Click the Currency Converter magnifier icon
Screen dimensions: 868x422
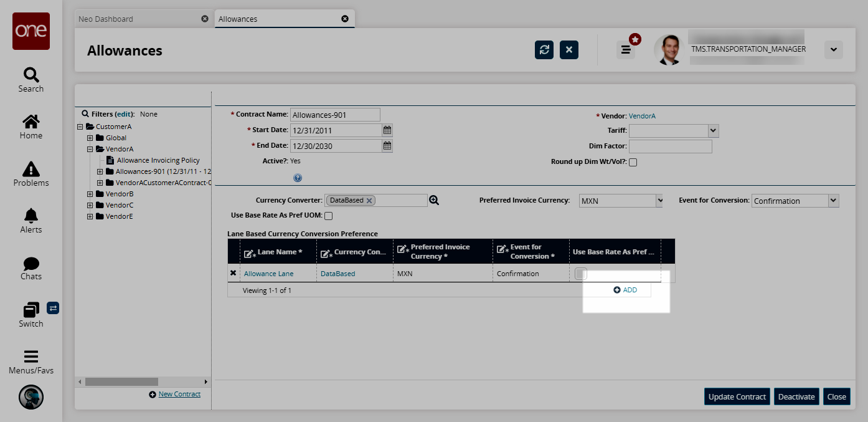(434, 201)
